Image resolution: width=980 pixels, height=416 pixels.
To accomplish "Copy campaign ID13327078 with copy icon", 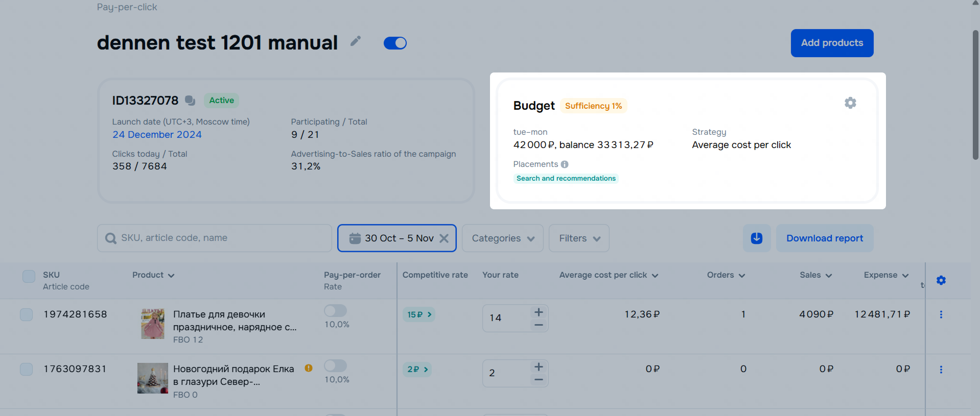I will point(190,101).
